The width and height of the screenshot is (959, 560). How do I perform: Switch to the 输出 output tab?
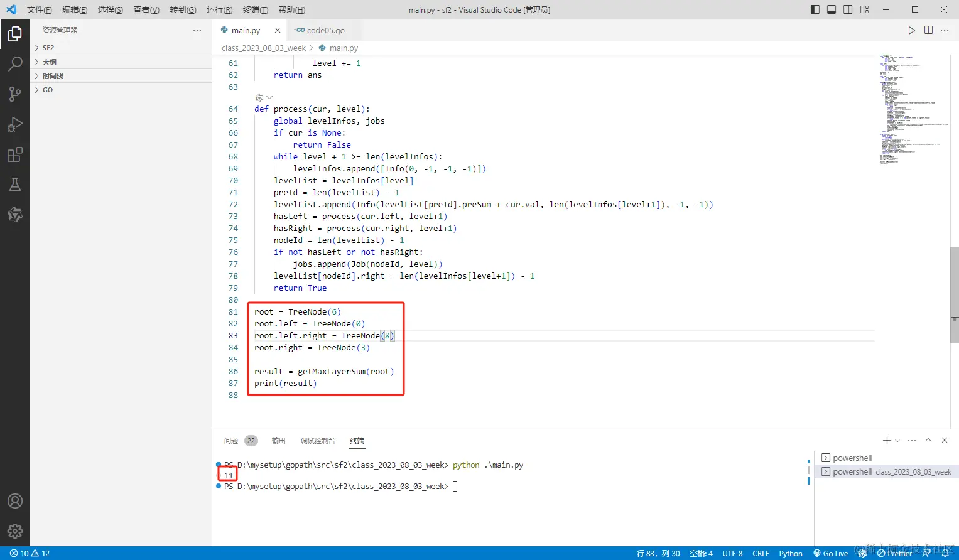click(278, 441)
